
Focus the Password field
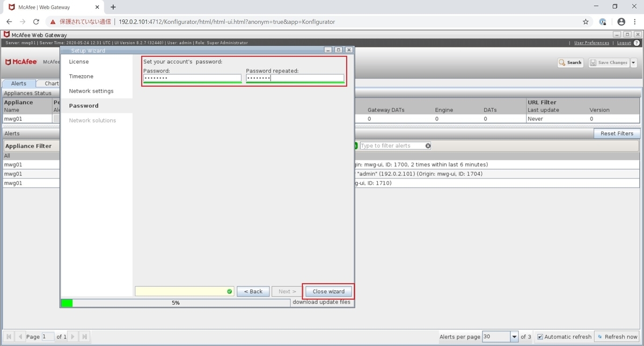tap(192, 78)
